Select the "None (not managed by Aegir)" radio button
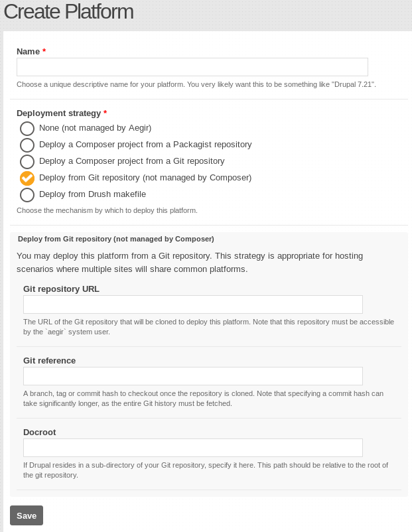The image size is (412, 532). 27,129
